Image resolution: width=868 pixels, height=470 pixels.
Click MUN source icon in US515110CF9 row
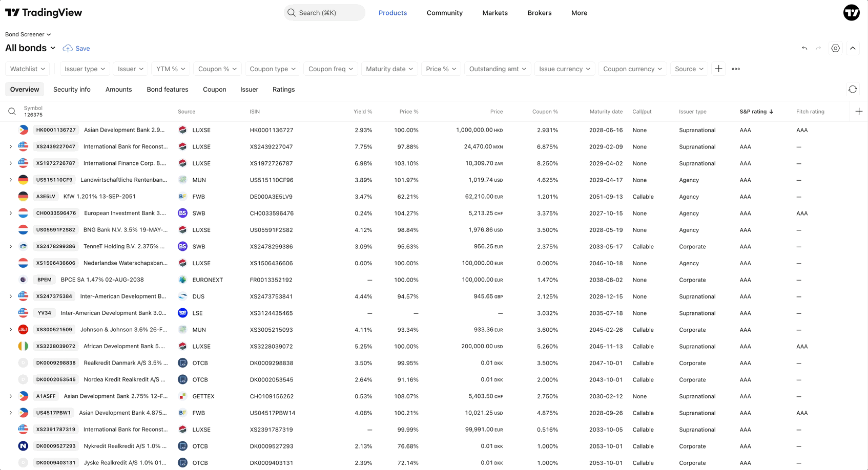(x=182, y=180)
